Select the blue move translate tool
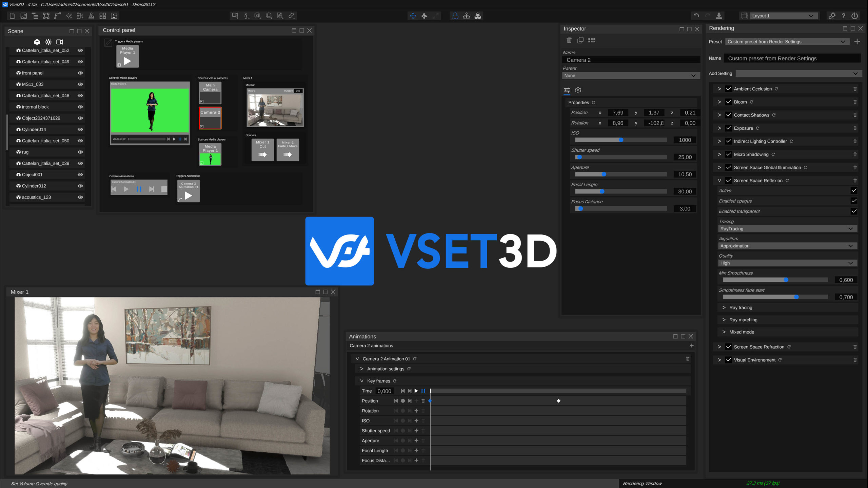This screenshot has height=488, width=868. pos(413,16)
